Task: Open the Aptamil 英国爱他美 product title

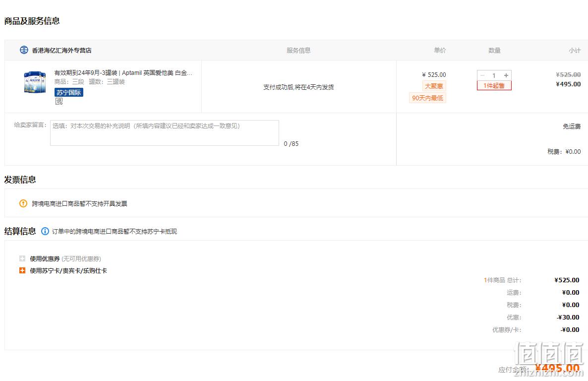Action: (x=123, y=73)
